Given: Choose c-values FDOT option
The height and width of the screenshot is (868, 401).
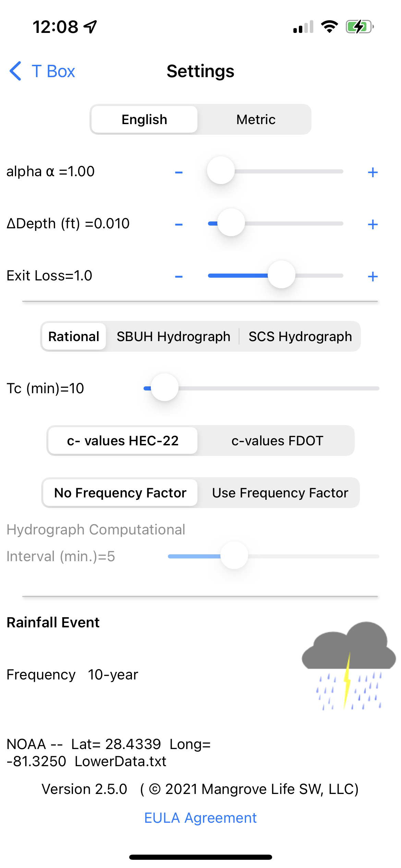Looking at the screenshot, I should (x=277, y=441).
